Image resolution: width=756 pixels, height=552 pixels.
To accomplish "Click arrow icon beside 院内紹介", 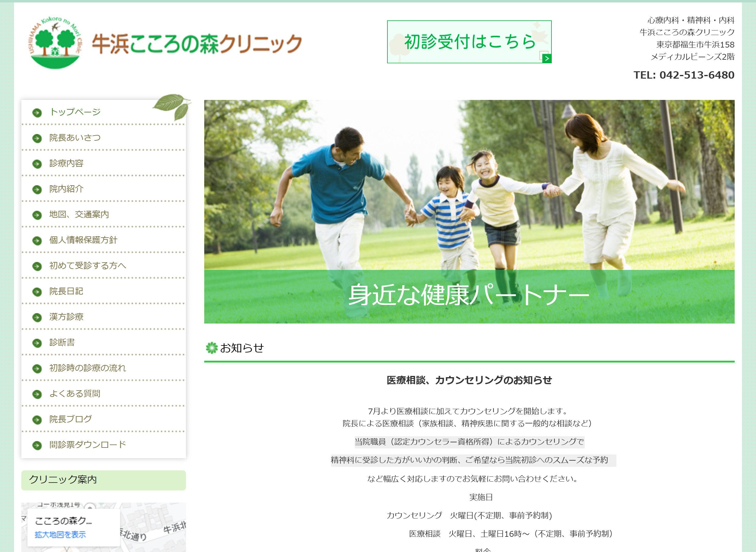I will coord(37,189).
